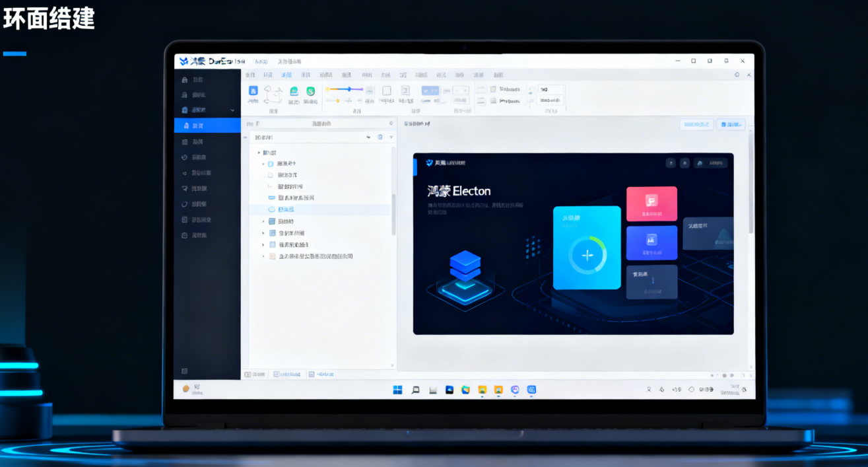The width and height of the screenshot is (868, 467).
Task: Click the blue-text tab in the bottom status bar
Action: [321, 374]
